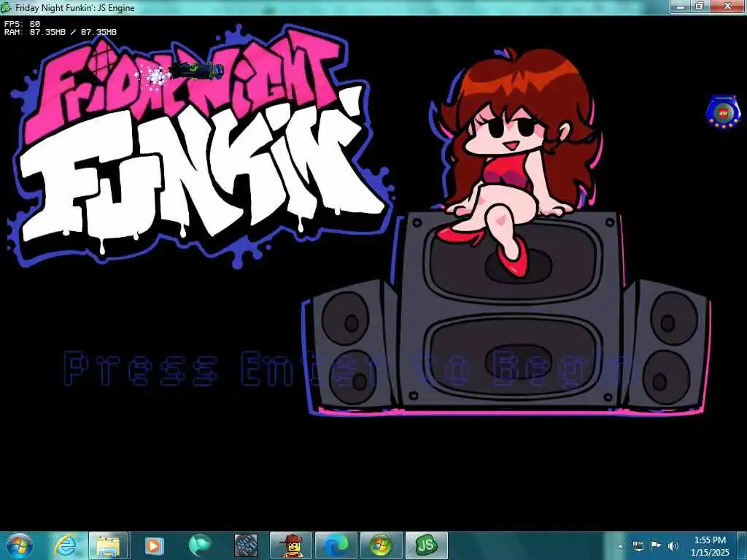The width and height of the screenshot is (747, 560).
Task: Show hidden system tray icons
Action: point(620,546)
